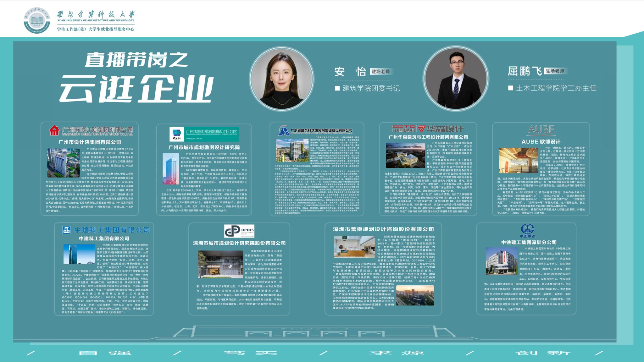Click the motto word 笃实
This screenshot has height=362, width=644.
pos(250,353)
